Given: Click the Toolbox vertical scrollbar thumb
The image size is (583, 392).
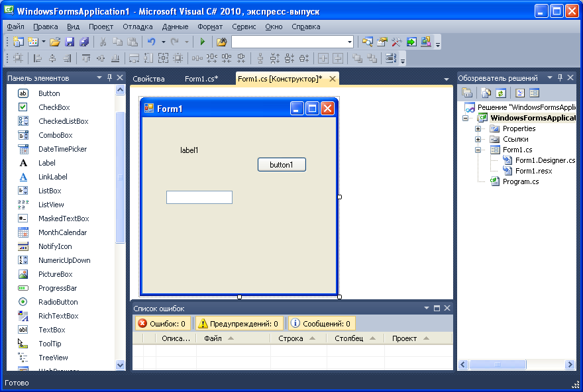Looking at the screenshot, I should point(120,177).
